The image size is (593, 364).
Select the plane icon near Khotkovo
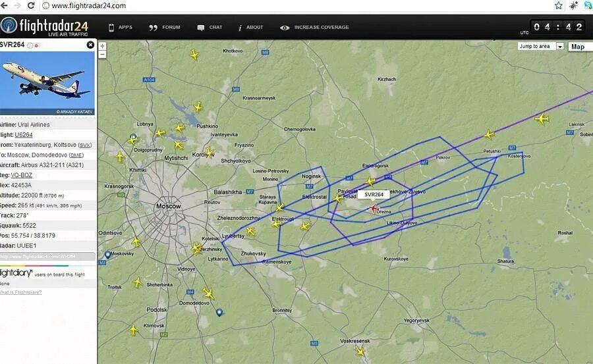(194, 55)
